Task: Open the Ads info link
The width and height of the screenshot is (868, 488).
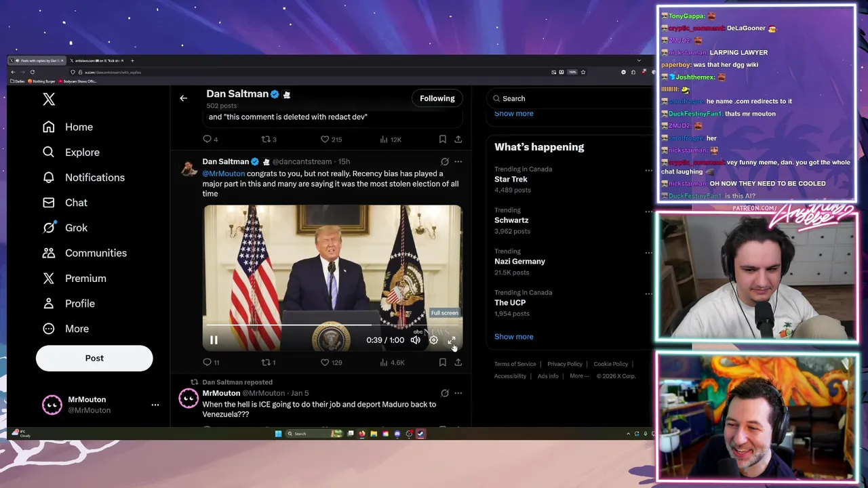Action: coord(548,376)
